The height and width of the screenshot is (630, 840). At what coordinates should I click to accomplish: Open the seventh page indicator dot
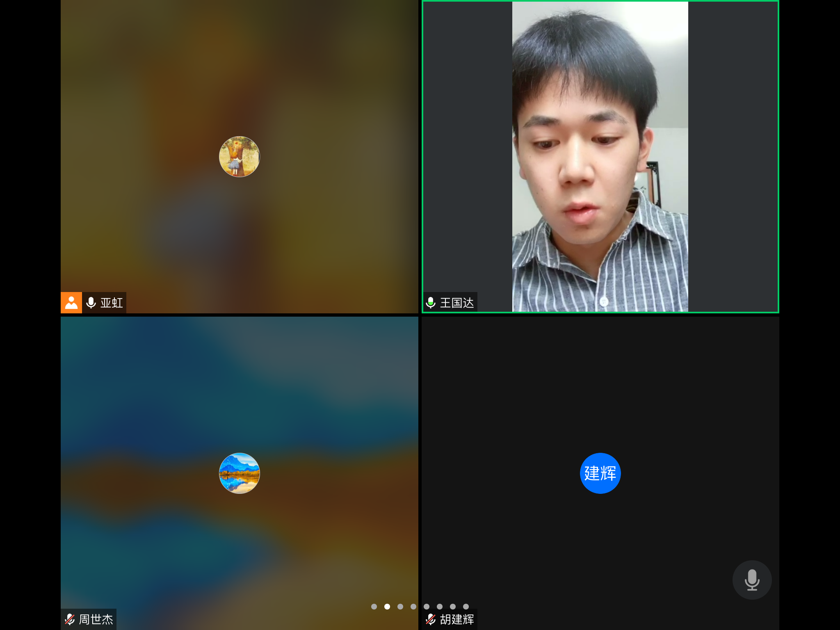click(453, 607)
